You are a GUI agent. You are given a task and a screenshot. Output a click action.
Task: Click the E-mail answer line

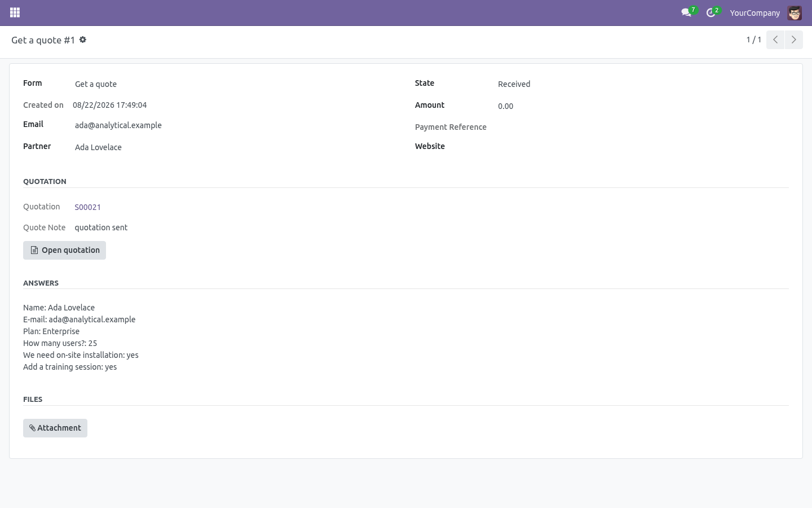coord(79,319)
